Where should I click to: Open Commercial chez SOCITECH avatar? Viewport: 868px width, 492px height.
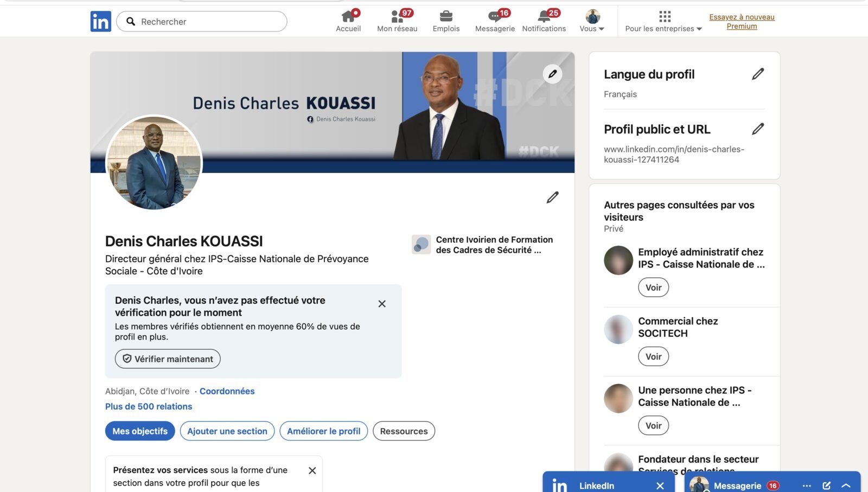[x=618, y=329]
